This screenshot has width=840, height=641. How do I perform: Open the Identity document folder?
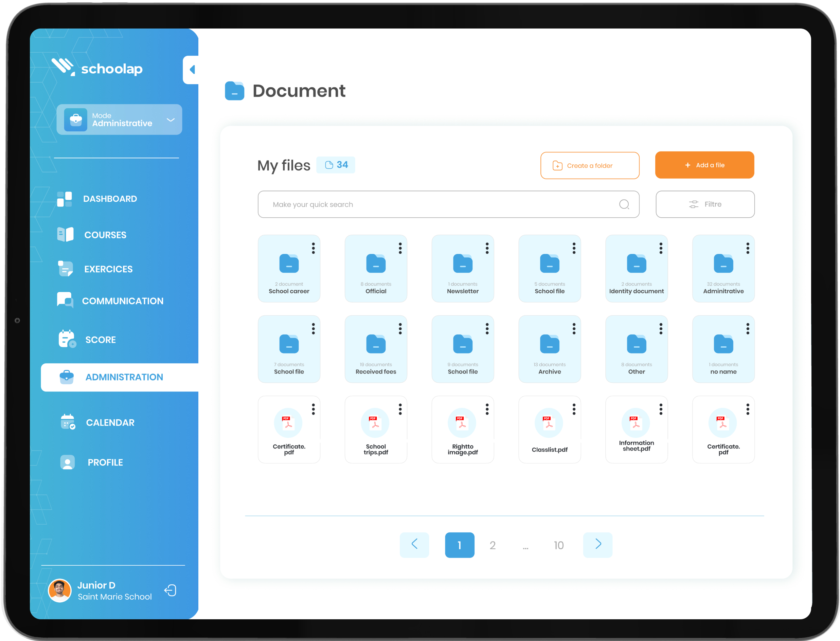tap(636, 268)
